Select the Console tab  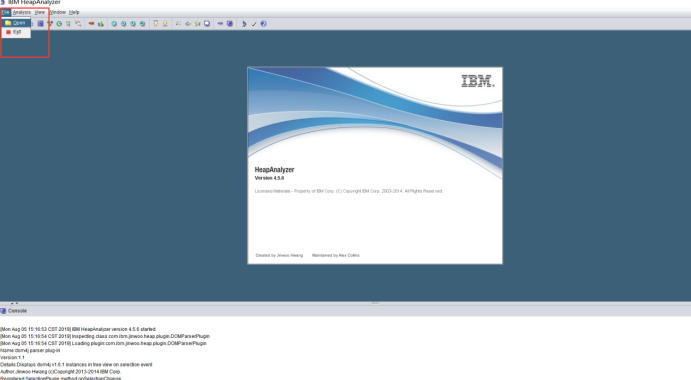click(x=14, y=311)
